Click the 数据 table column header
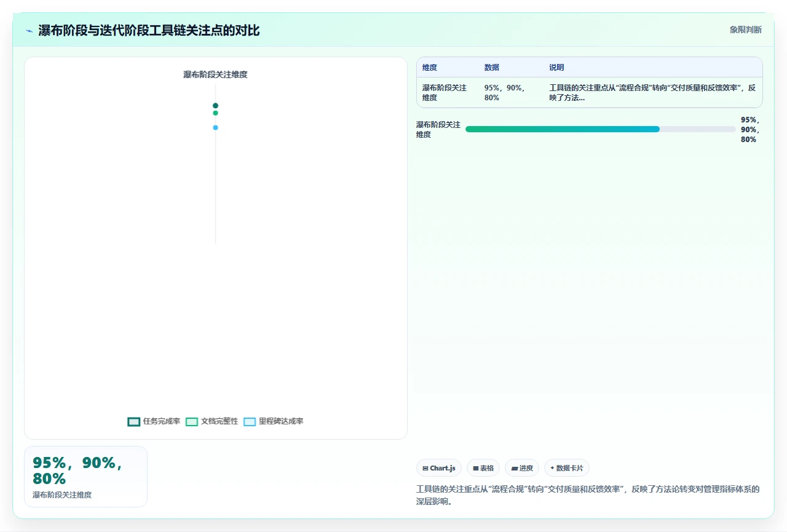 [x=492, y=68]
